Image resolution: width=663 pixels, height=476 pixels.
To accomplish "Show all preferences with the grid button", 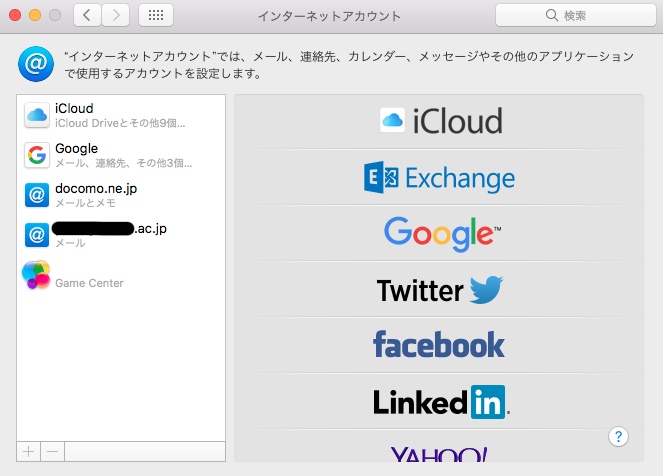I will (156, 15).
